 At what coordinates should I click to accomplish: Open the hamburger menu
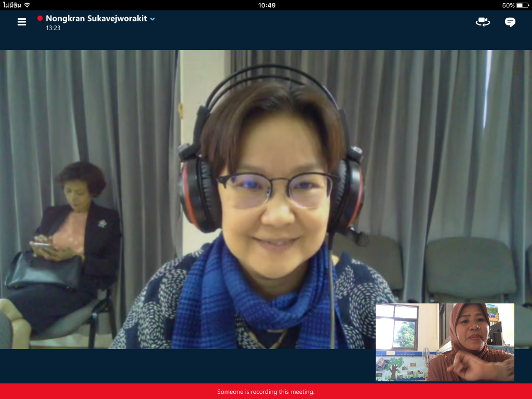point(22,22)
